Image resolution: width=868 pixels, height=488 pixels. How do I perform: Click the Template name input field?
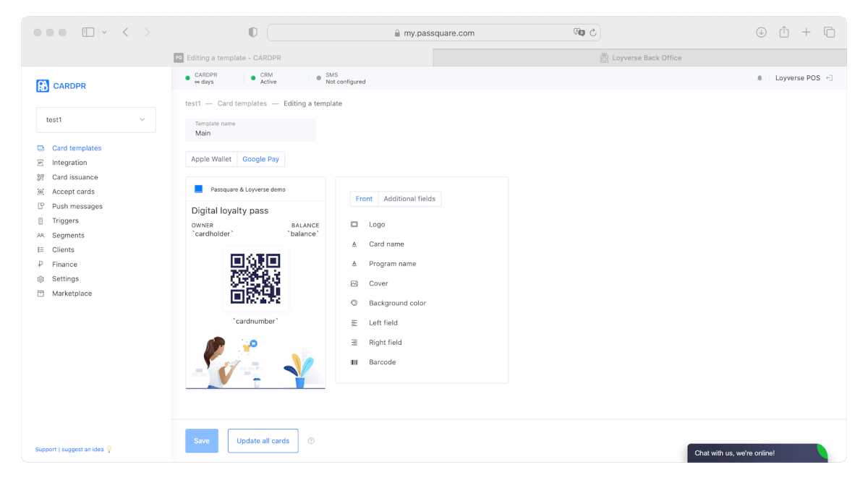coord(251,133)
